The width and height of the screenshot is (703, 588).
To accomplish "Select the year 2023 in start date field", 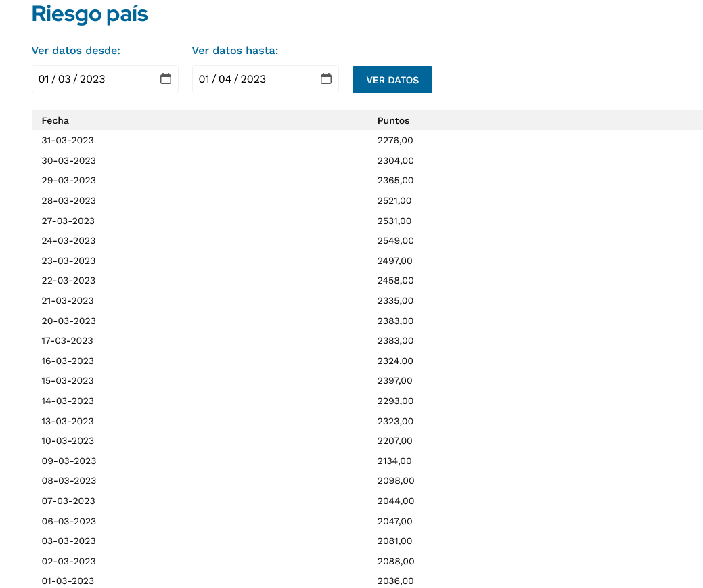I will tap(93, 79).
